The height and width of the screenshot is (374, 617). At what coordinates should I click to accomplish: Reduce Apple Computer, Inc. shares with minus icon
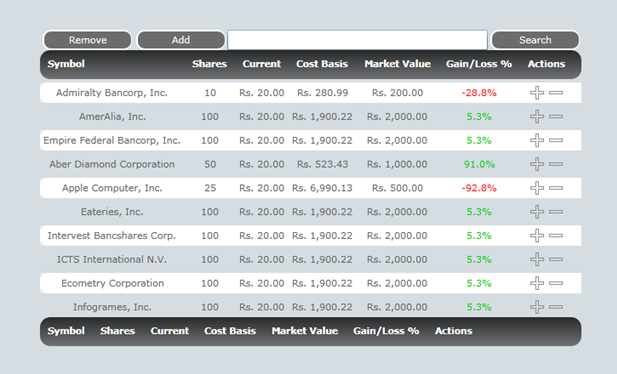tap(556, 188)
